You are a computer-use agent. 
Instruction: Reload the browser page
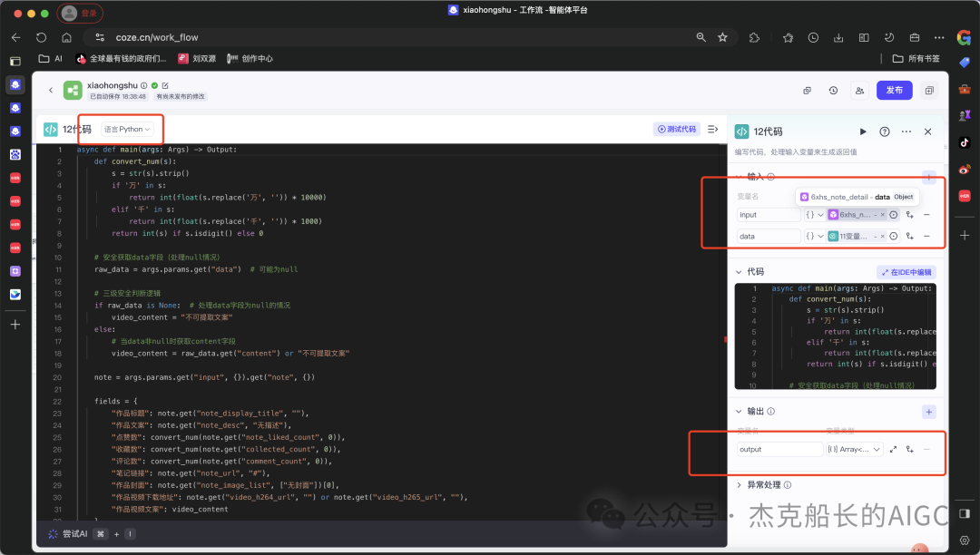(41, 37)
